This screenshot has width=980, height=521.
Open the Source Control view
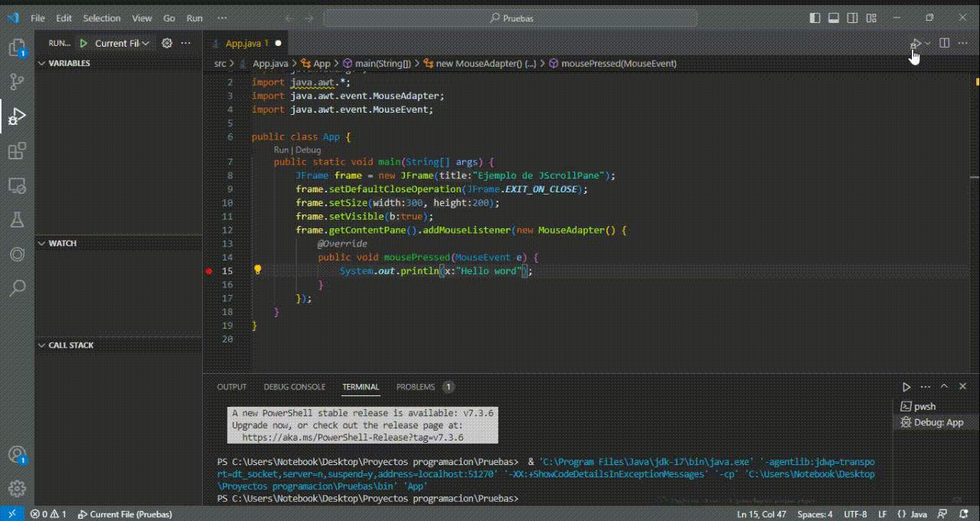pos(17,82)
